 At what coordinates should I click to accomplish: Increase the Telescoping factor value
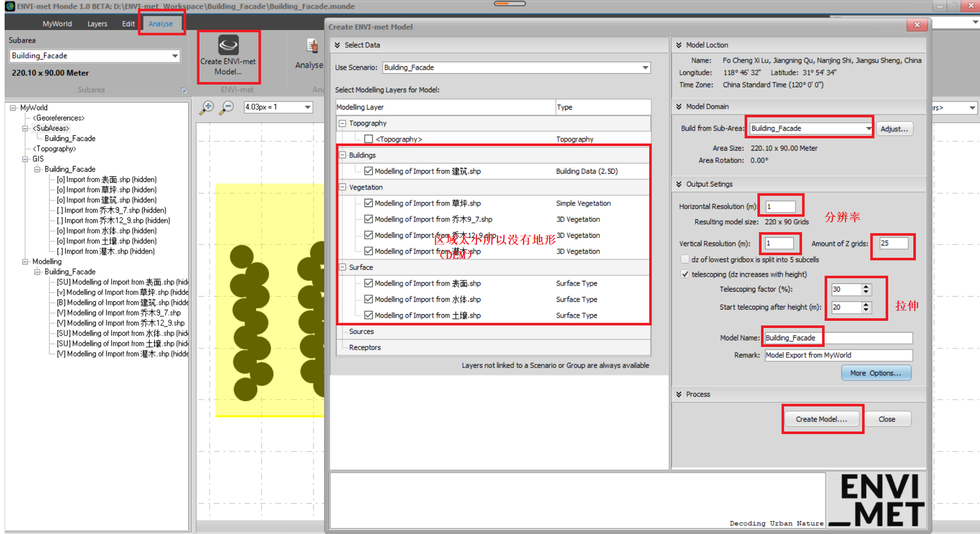pos(866,287)
